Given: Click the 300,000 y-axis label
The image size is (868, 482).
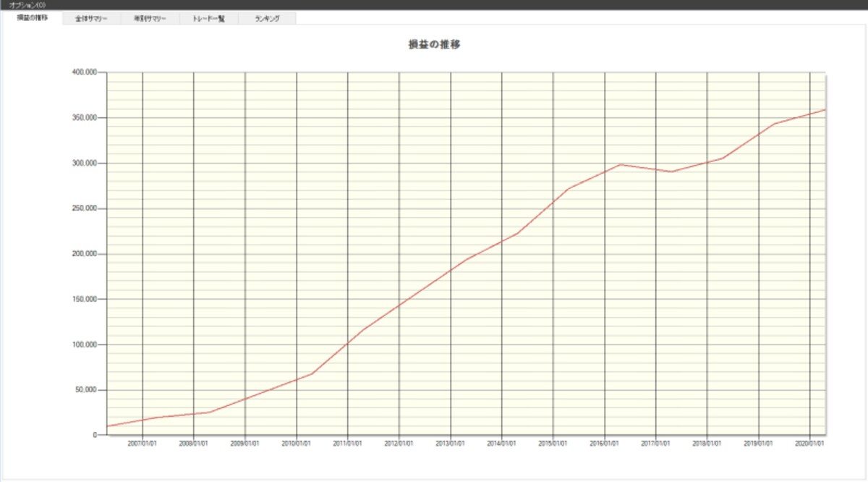Looking at the screenshot, I should pos(84,164).
